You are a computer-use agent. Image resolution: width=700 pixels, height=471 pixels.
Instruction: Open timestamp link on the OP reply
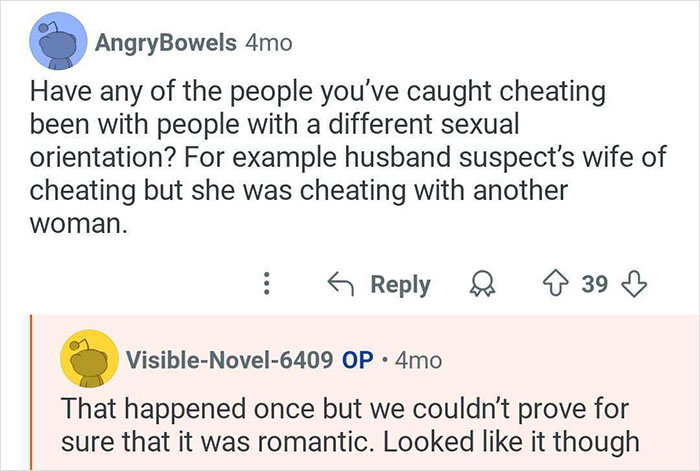point(418,360)
